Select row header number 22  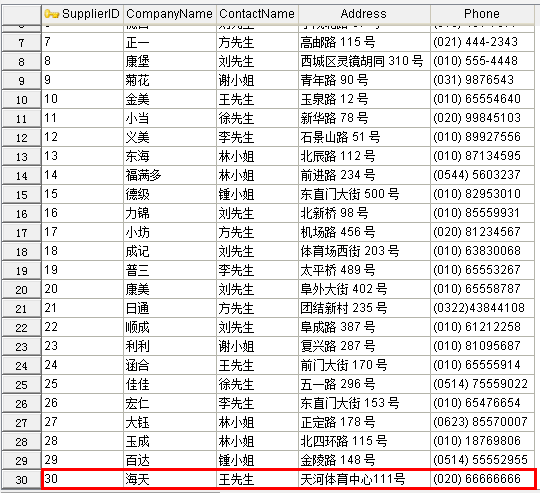[21, 327]
